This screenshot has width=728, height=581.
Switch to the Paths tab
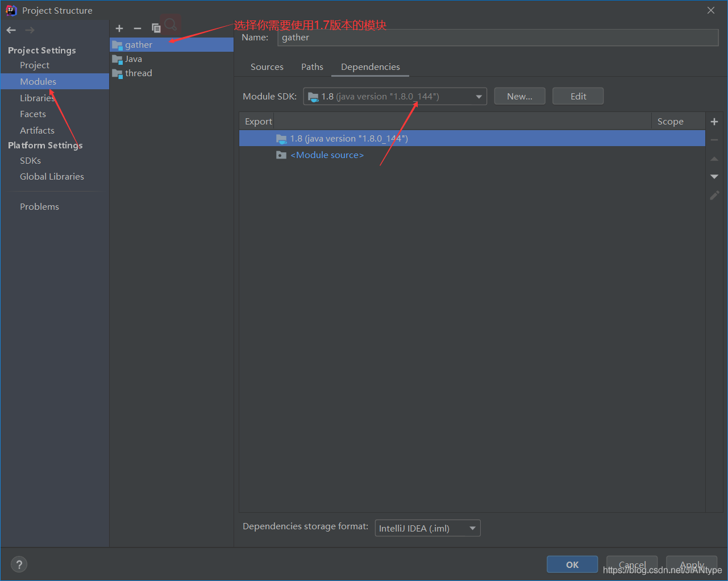(312, 67)
